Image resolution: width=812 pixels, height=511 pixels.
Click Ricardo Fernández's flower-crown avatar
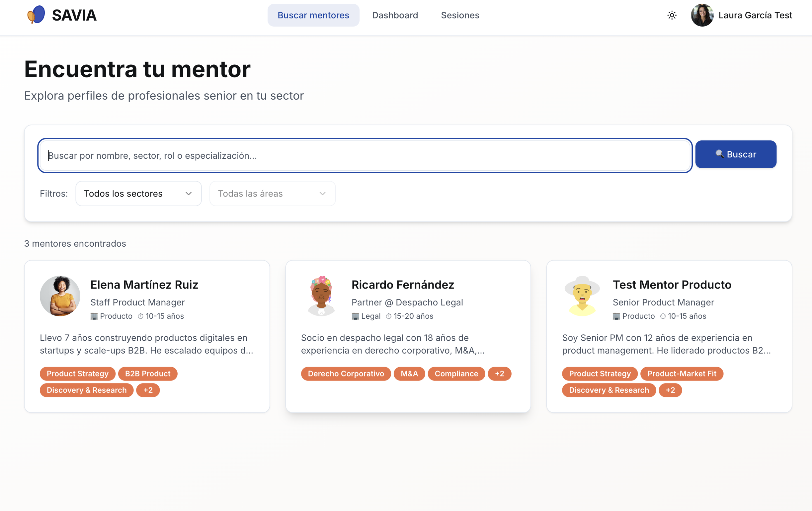click(321, 296)
